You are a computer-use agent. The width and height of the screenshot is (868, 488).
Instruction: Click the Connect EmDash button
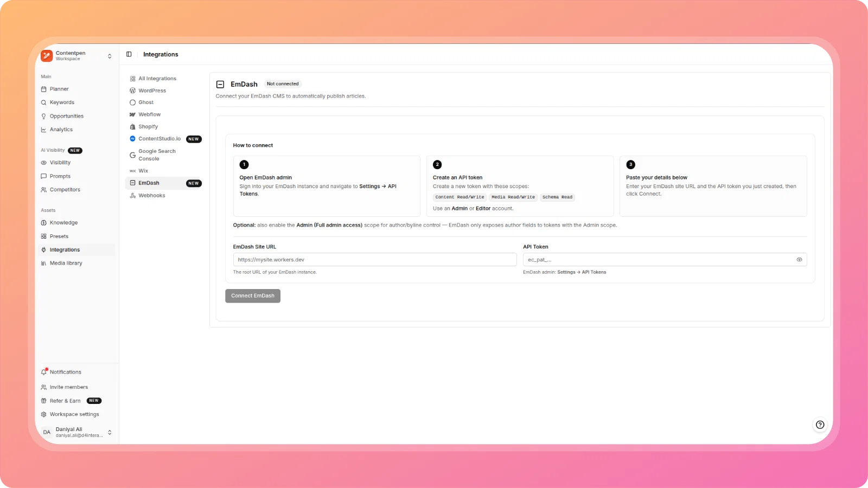click(253, 296)
